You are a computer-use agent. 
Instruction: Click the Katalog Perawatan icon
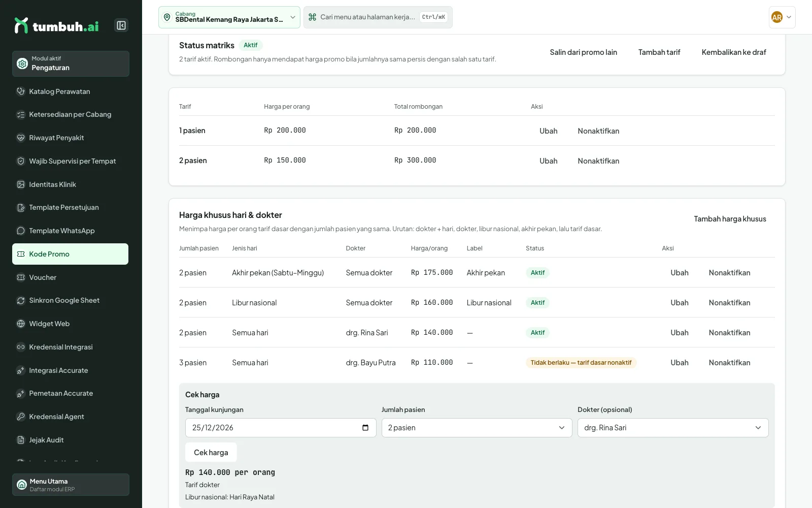21,91
